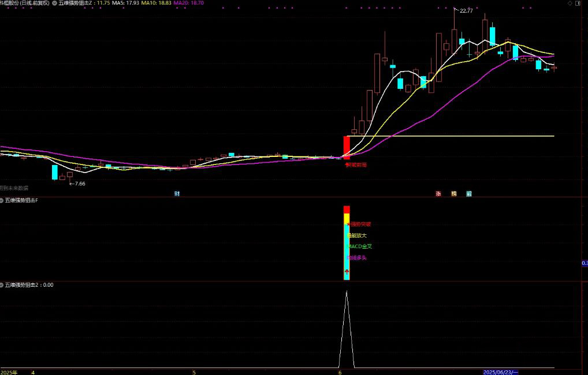588x375 pixels.
Task: Click the red 涨 event marker icon
Action: coord(438,194)
